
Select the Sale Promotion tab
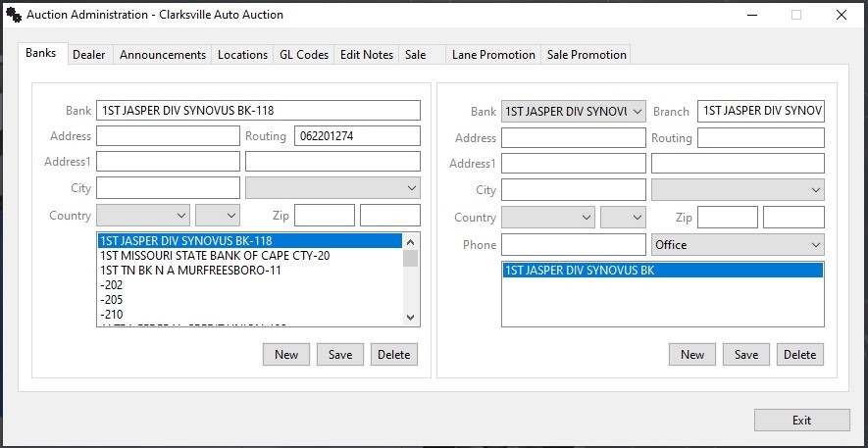587,55
